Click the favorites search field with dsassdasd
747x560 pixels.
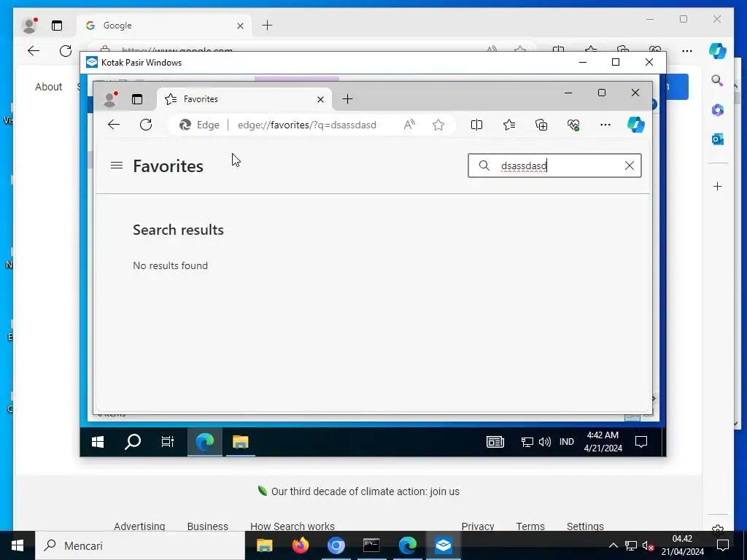tap(554, 166)
